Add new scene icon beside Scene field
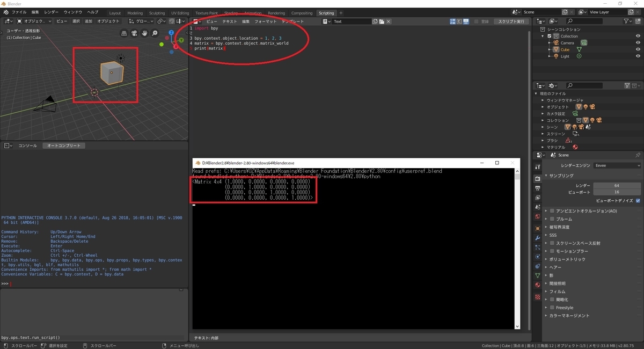The image size is (644, 349). tap(565, 12)
